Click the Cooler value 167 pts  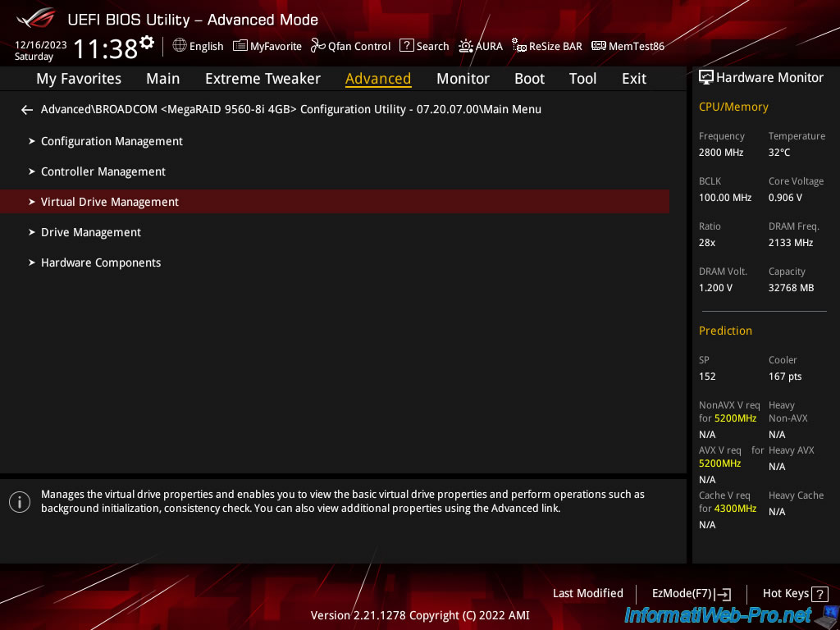pyautogui.click(x=785, y=376)
